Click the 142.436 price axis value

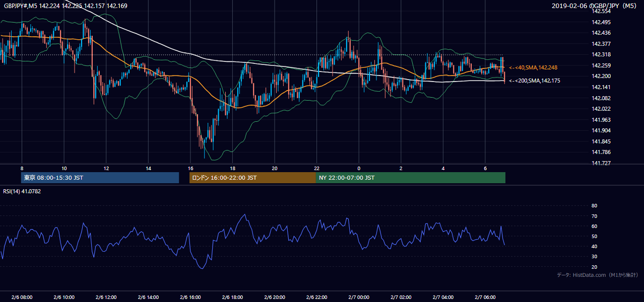click(601, 33)
